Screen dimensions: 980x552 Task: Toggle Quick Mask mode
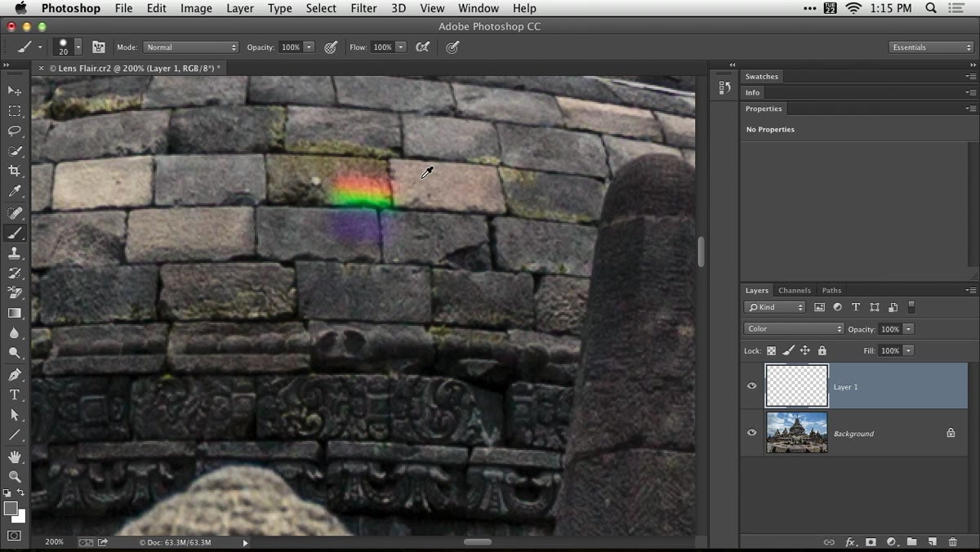pos(15,536)
